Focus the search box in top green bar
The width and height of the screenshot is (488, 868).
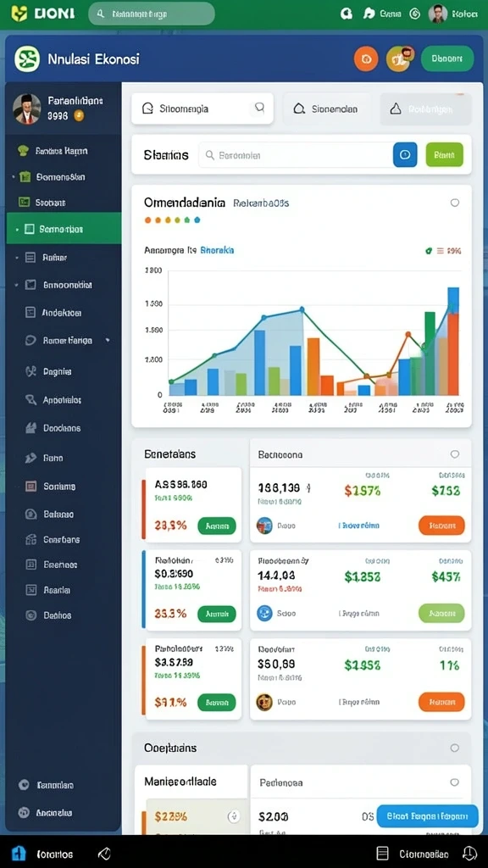pos(152,14)
